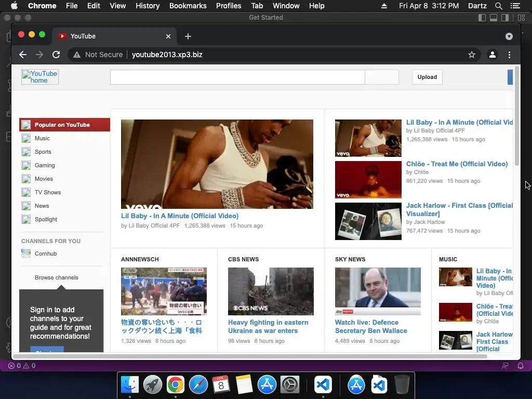Image resolution: width=532 pixels, height=399 pixels.
Task: Open the large Lil Baby featured video thumbnail
Action: [x=217, y=164]
